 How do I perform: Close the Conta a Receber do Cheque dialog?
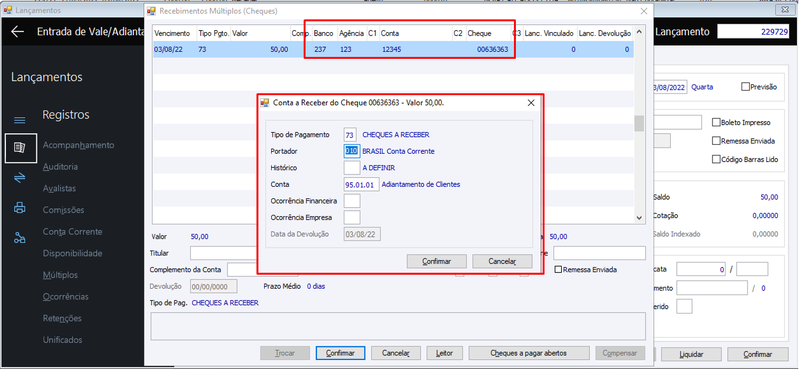531,103
